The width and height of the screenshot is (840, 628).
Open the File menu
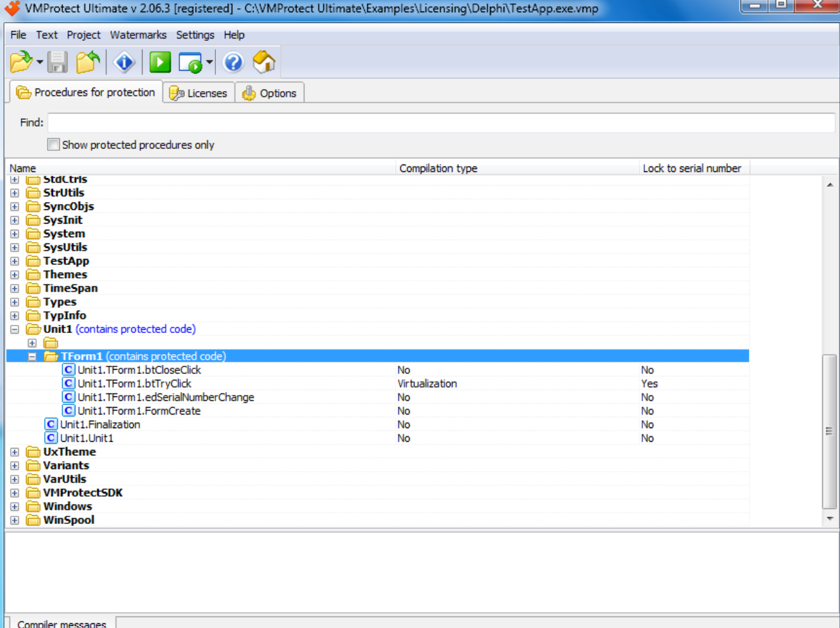pyautogui.click(x=18, y=35)
